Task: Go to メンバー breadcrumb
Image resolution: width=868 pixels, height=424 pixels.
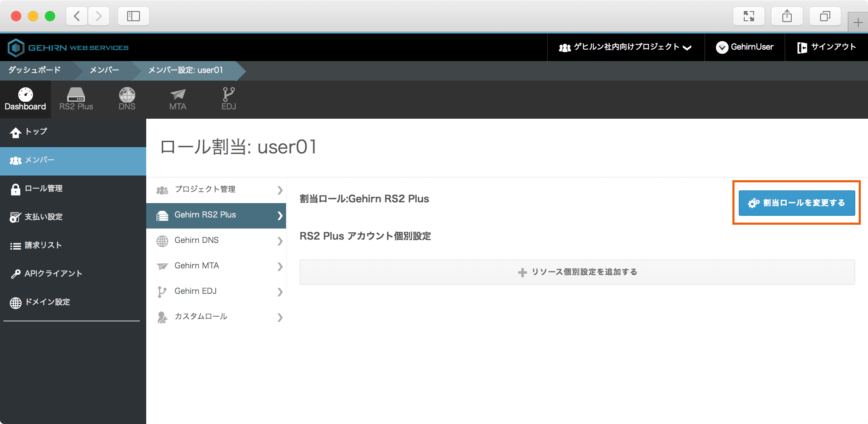Action: coord(104,70)
